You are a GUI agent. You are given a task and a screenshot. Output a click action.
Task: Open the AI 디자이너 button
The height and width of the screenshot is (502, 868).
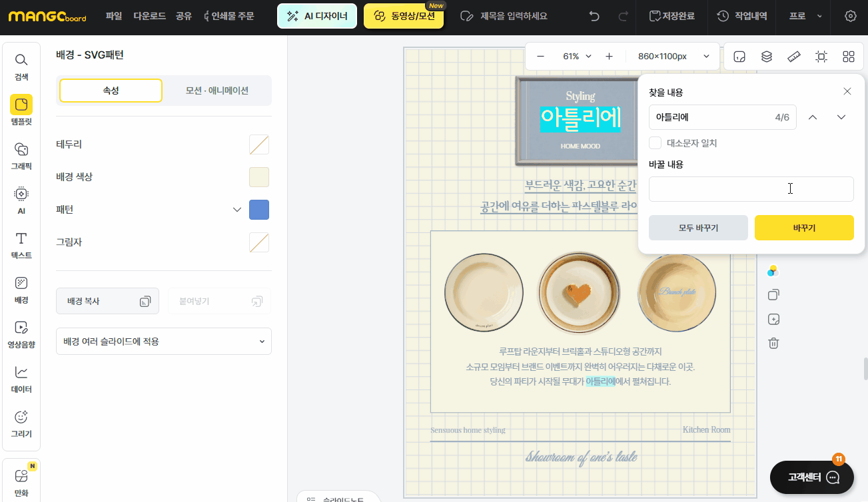[x=317, y=16]
